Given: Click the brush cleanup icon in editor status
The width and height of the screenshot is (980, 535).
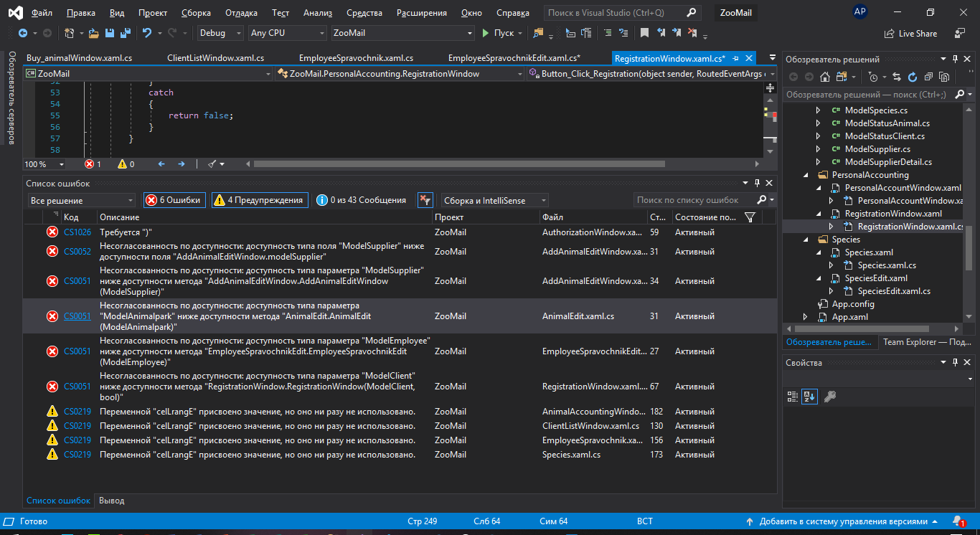Looking at the screenshot, I should pyautogui.click(x=212, y=164).
